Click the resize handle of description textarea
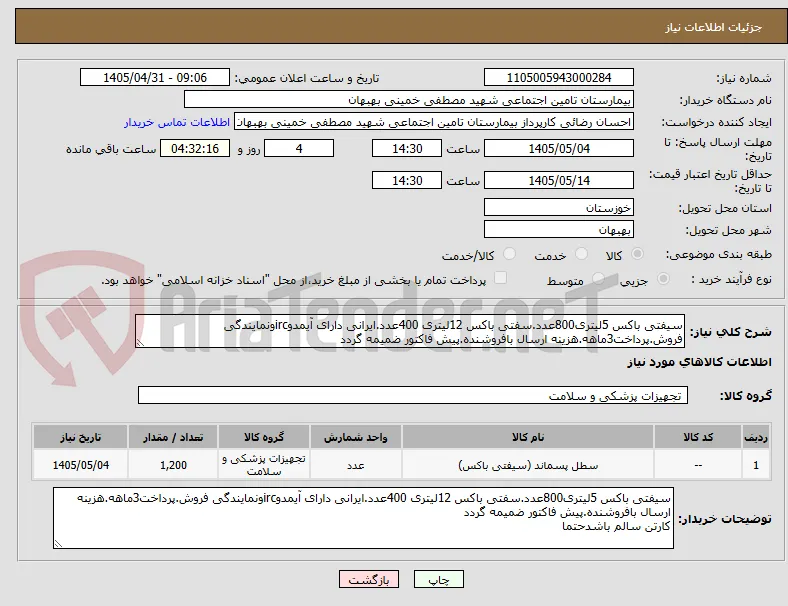The image size is (788, 606). tap(140, 343)
